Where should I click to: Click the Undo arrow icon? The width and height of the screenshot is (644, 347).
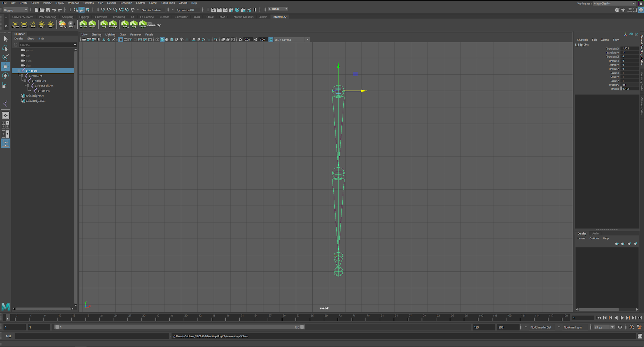(54, 10)
